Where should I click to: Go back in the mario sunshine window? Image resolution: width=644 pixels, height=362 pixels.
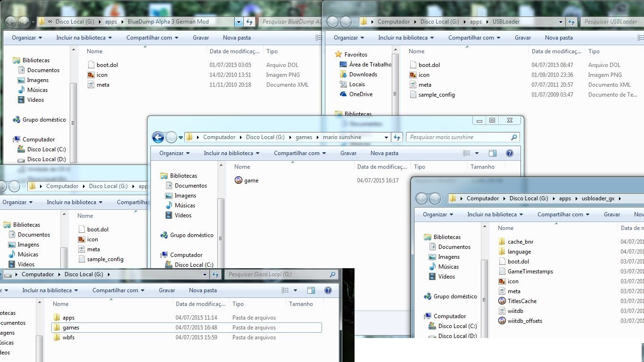(158, 137)
